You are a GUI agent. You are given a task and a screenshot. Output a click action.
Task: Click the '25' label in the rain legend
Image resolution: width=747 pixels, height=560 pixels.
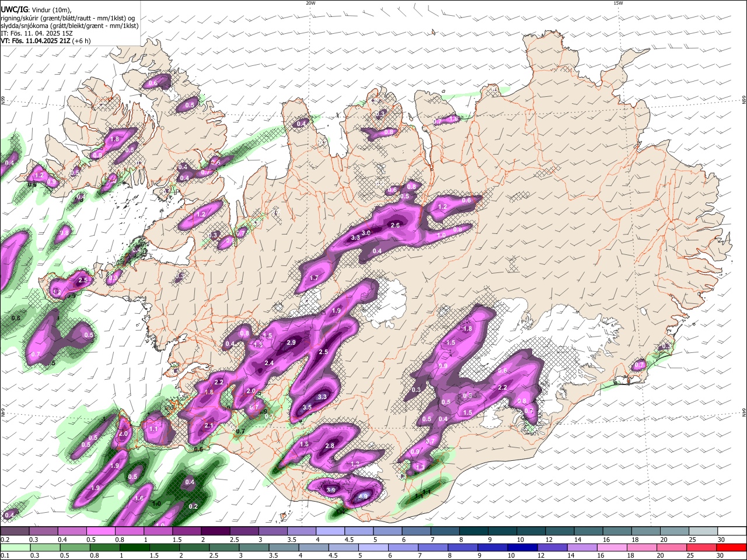(x=692, y=555)
